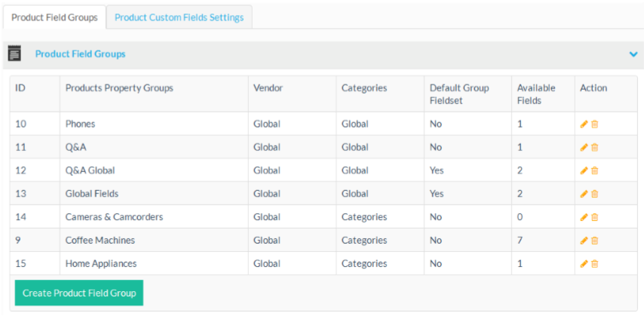Click the Default Group Fieldset column header

click(459, 94)
